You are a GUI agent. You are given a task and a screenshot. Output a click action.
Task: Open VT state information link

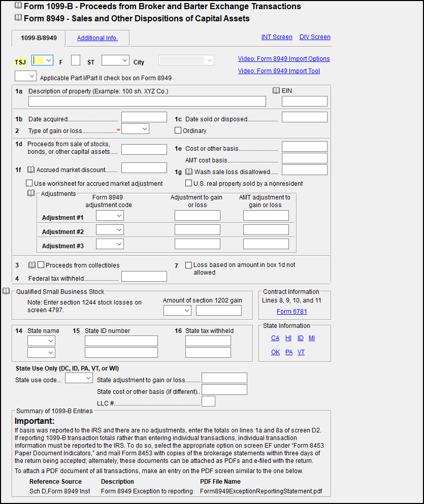pyautogui.click(x=301, y=352)
